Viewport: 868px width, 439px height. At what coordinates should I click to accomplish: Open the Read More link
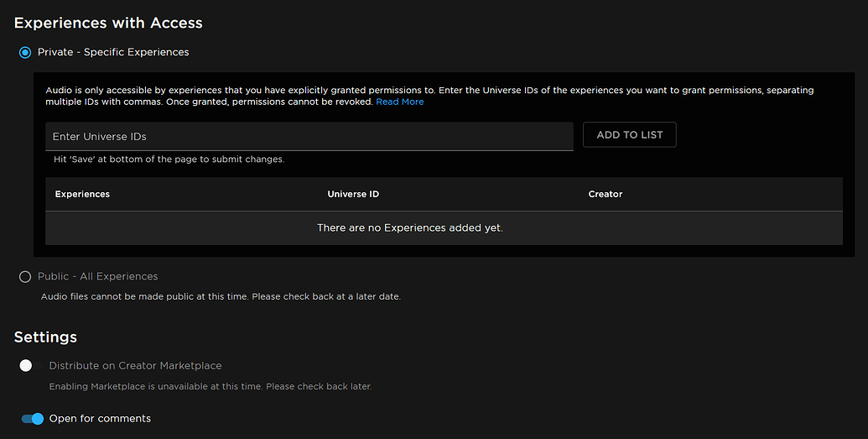(x=400, y=102)
